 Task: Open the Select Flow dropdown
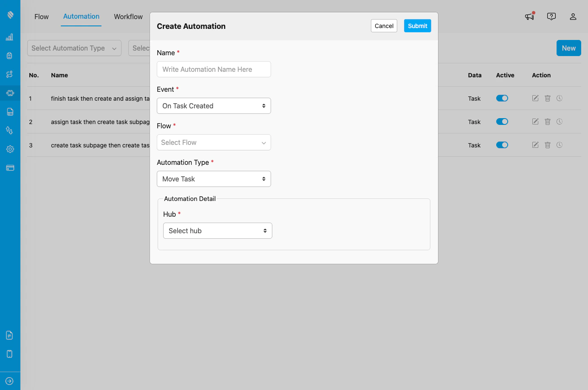[x=214, y=142]
